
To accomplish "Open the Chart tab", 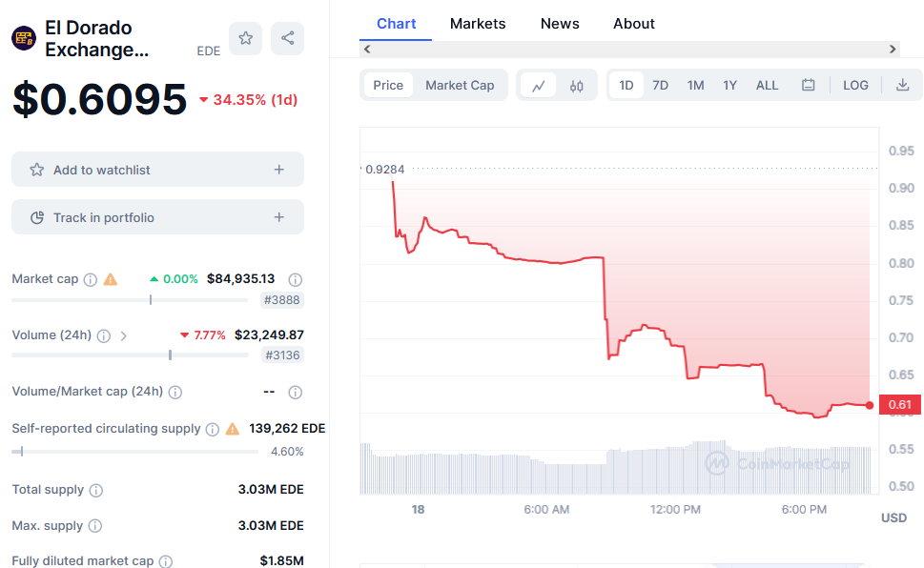I will 396,24.
